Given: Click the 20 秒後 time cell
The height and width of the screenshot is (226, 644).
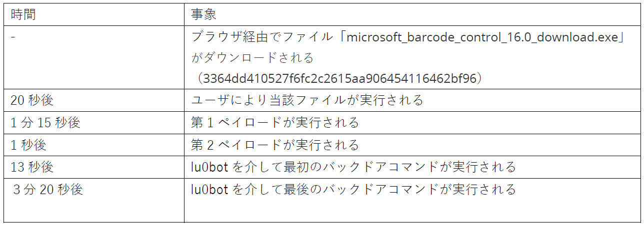Looking at the screenshot, I should pyautogui.click(x=94, y=100).
